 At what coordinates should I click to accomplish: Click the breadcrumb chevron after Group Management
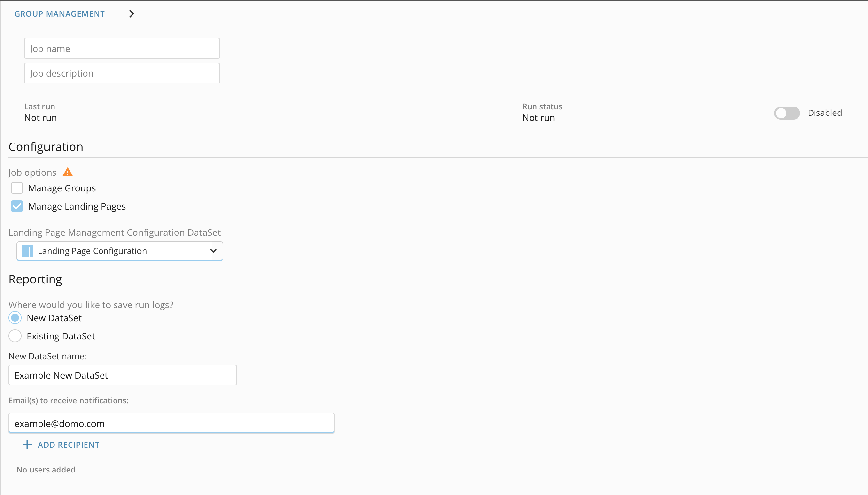point(132,14)
